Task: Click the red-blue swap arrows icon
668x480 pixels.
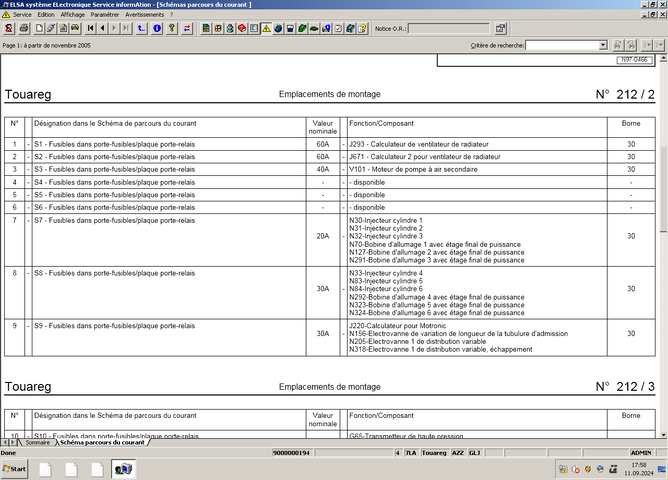Action: click(x=187, y=29)
